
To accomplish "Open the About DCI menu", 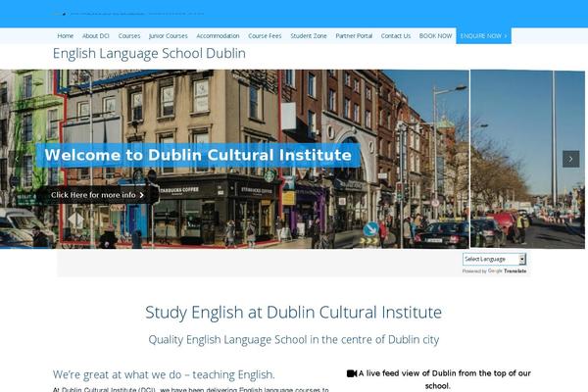I will 96,36.
